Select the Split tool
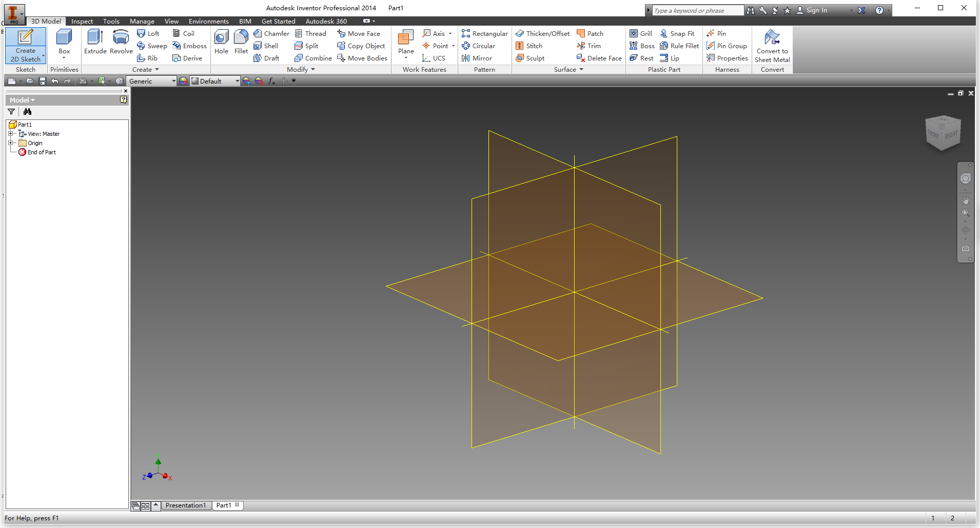 [306, 46]
